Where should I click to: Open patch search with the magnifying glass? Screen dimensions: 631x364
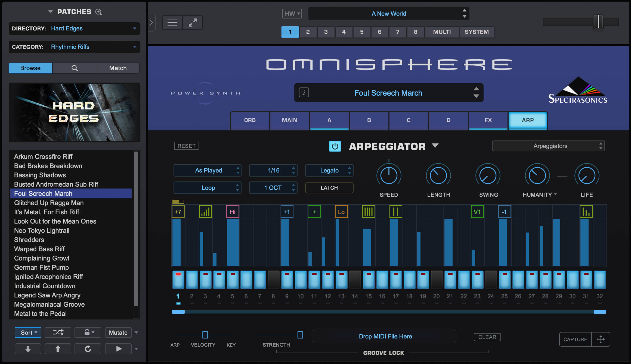point(74,68)
